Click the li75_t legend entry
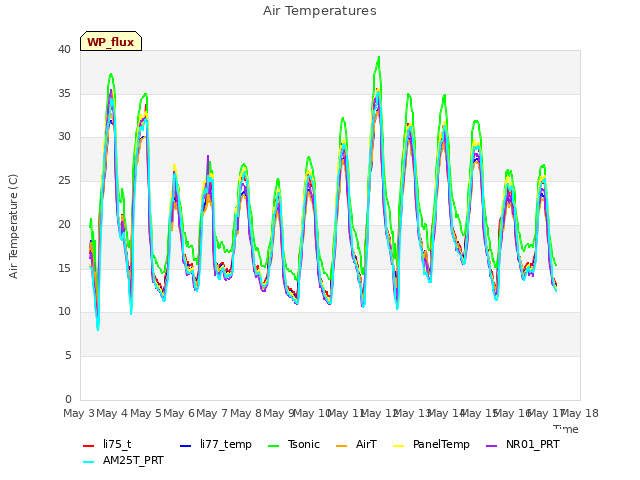Viewport: 640px width, 480px height. 107,444
